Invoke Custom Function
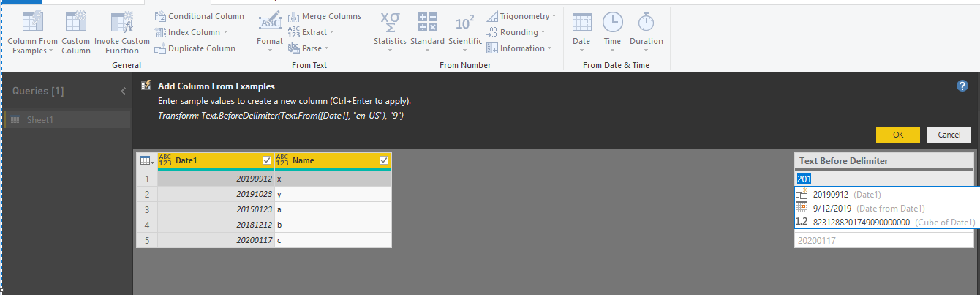The height and width of the screenshot is (295, 980). point(121,33)
